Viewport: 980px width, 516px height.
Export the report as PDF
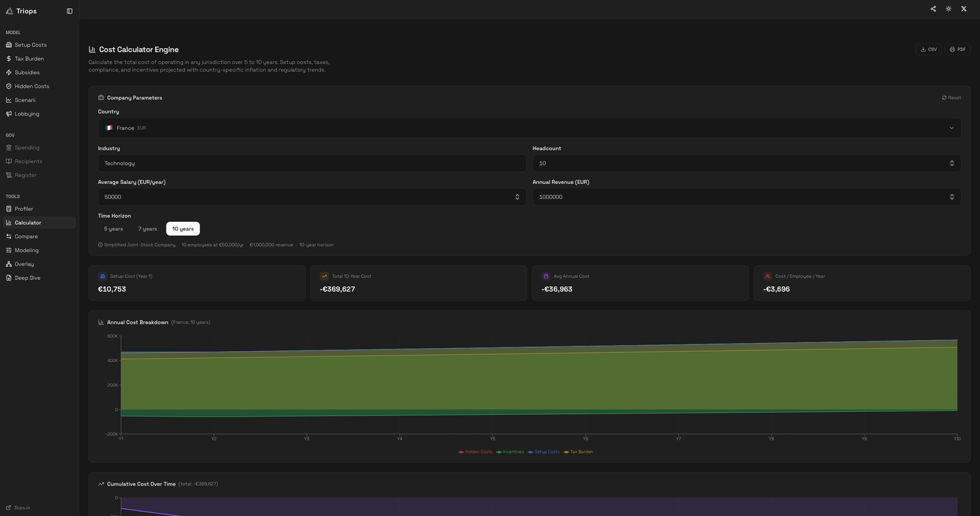(957, 50)
